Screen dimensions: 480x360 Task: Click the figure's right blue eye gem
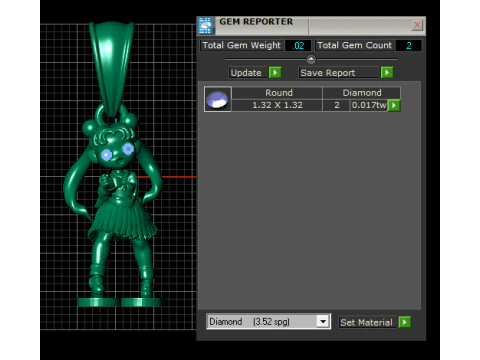(128, 149)
